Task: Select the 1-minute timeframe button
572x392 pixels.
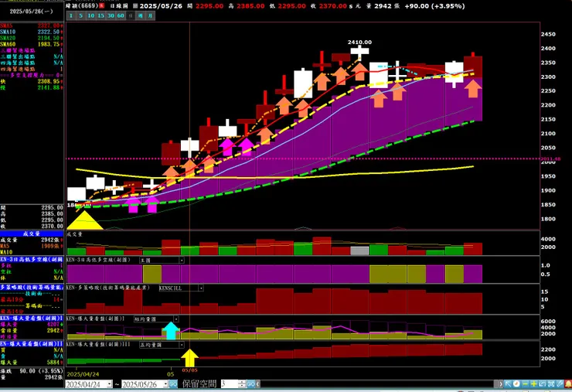Action: [x=71, y=15]
